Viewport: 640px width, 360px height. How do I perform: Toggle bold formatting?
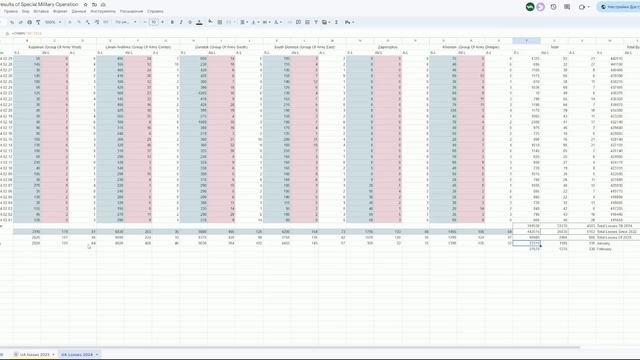pyautogui.click(x=172, y=22)
